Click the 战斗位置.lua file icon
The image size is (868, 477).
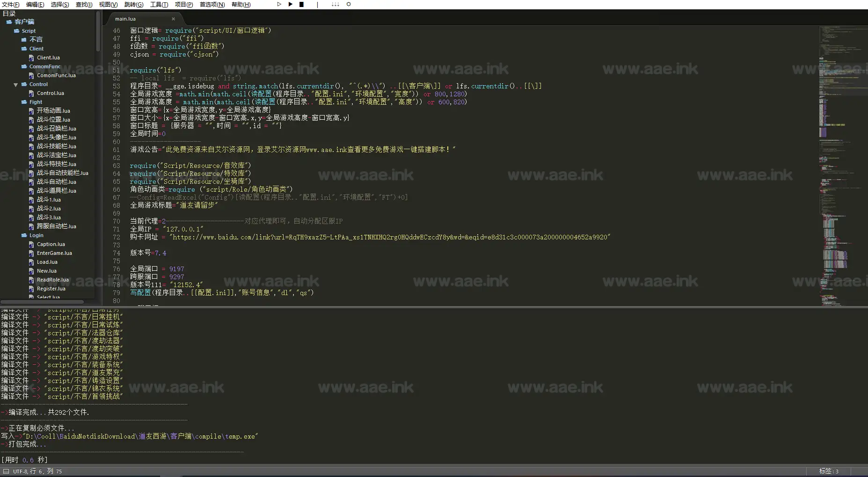point(31,120)
